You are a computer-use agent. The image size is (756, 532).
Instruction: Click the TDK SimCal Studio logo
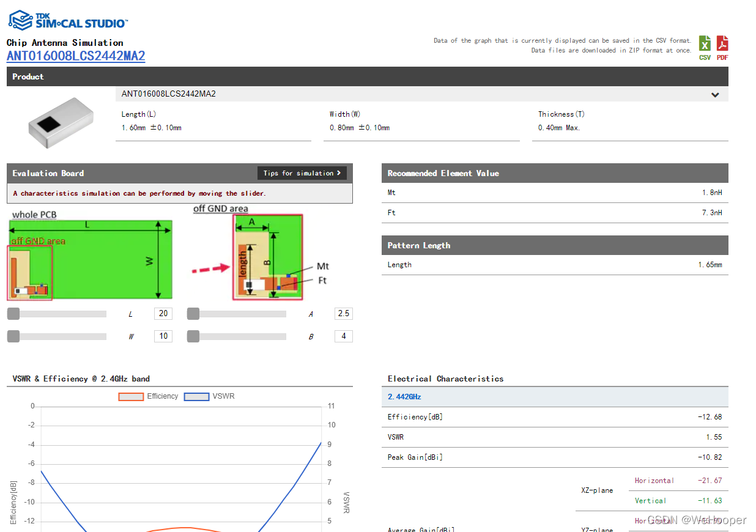68,20
